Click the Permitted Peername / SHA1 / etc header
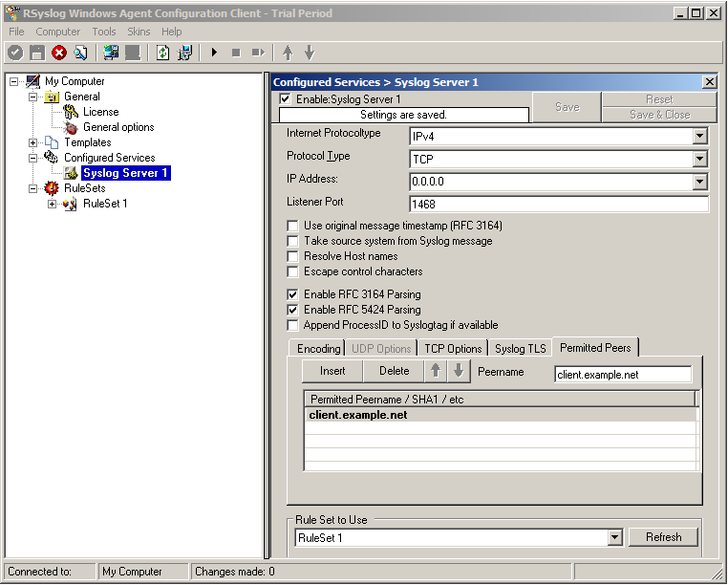This screenshot has height=585, width=728. coord(500,400)
